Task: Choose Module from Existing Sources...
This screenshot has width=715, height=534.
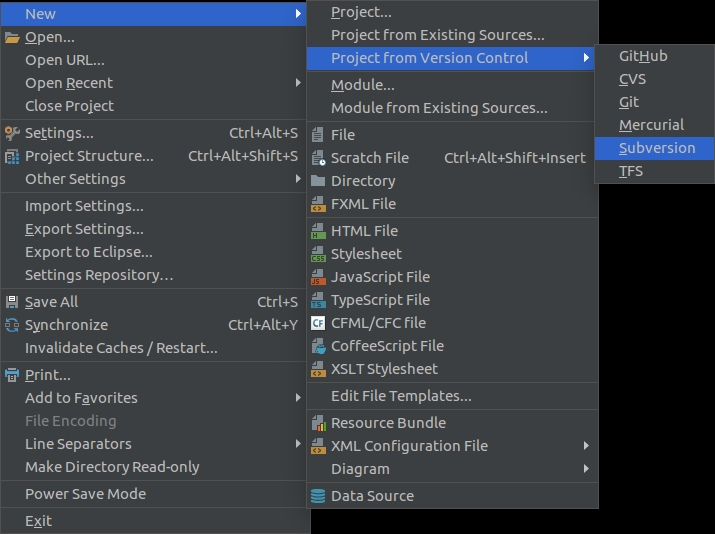Action: (452, 108)
